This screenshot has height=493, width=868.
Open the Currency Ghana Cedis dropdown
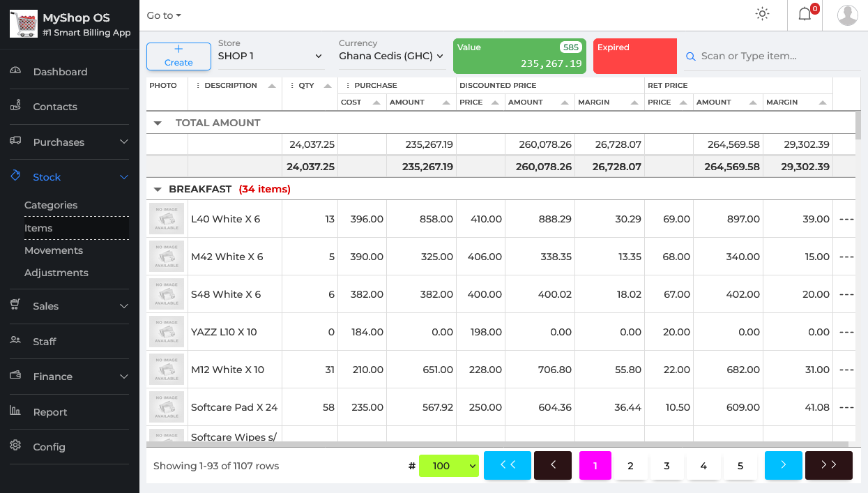coord(390,56)
